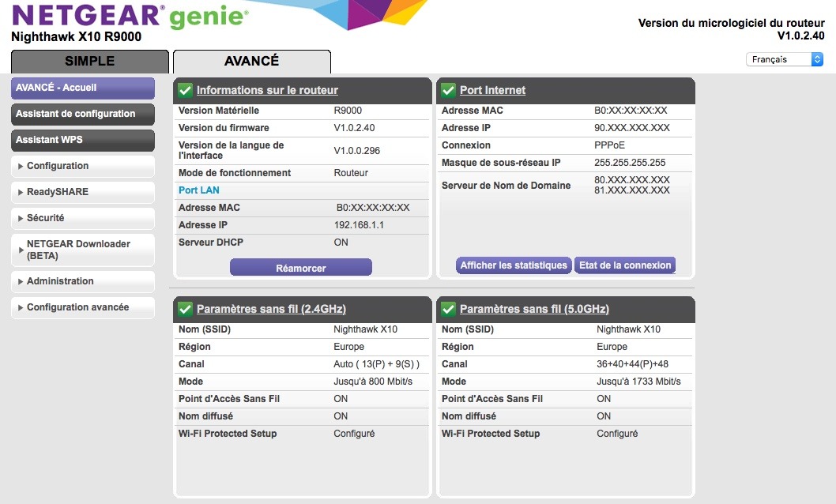The image size is (836, 504).
Task: Click Jusqu'à 1733 Mbit/s mode value
Action: (638, 382)
